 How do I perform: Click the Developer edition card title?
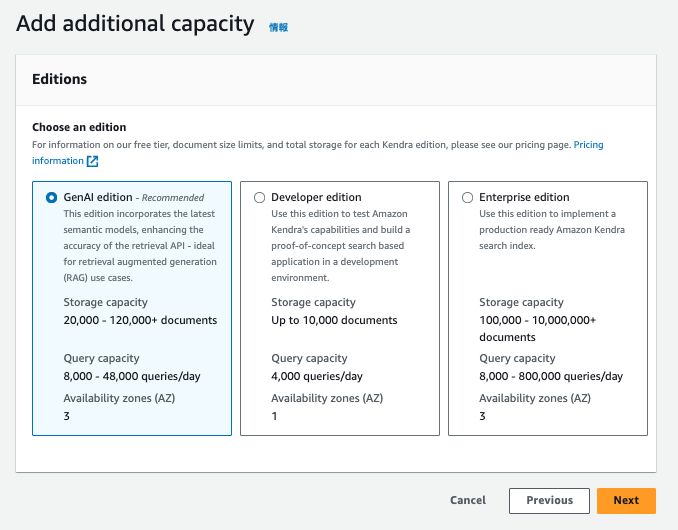(x=316, y=197)
